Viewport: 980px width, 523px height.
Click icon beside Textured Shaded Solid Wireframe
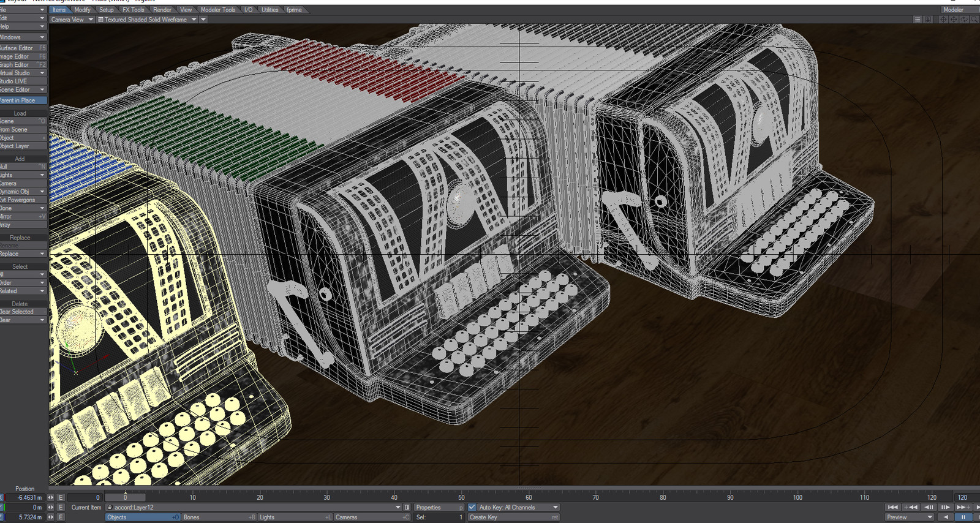pos(101,20)
